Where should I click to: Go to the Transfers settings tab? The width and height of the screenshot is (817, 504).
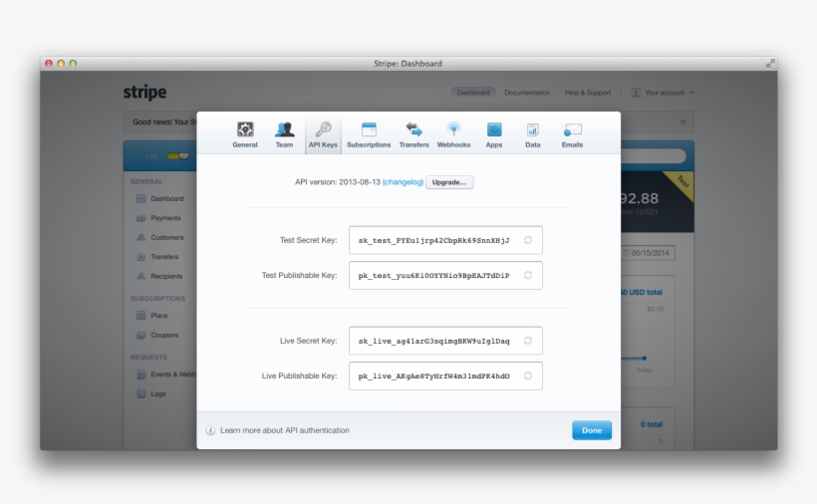[413, 134]
